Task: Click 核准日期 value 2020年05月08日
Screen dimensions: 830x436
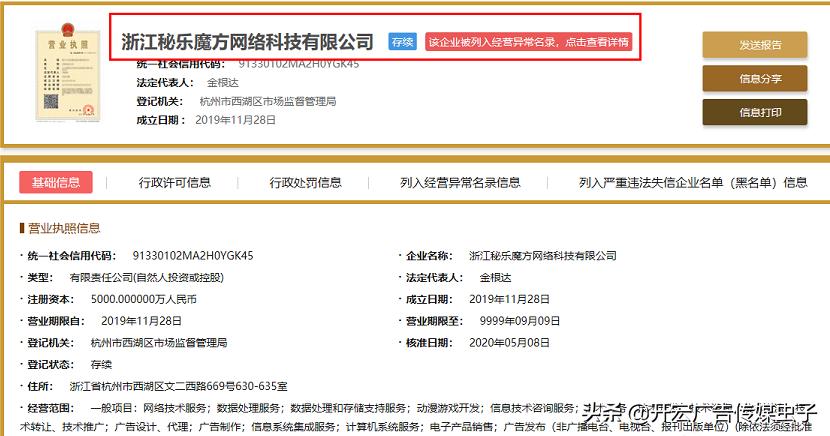Action: click(x=509, y=342)
